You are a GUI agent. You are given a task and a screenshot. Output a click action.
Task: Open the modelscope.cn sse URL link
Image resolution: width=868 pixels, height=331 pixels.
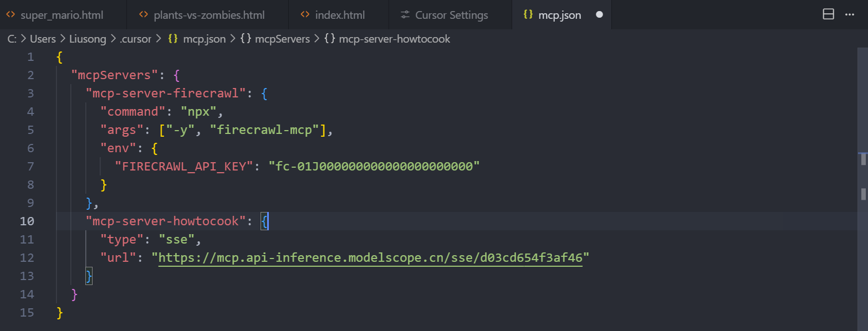pos(370,258)
